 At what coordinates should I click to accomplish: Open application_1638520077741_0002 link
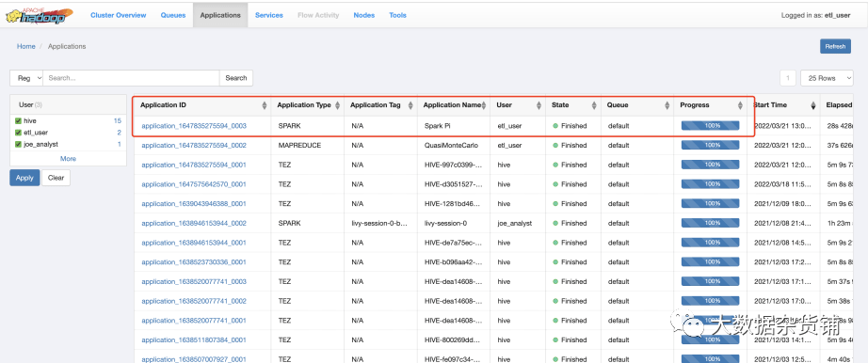(194, 302)
